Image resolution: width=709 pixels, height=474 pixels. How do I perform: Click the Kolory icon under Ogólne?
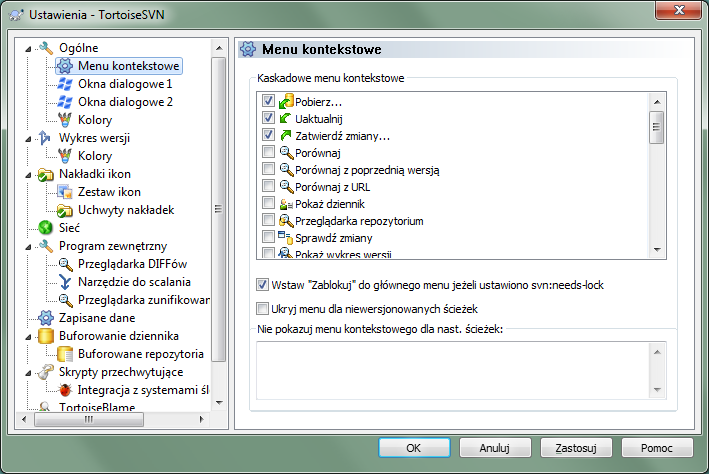tap(65, 120)
